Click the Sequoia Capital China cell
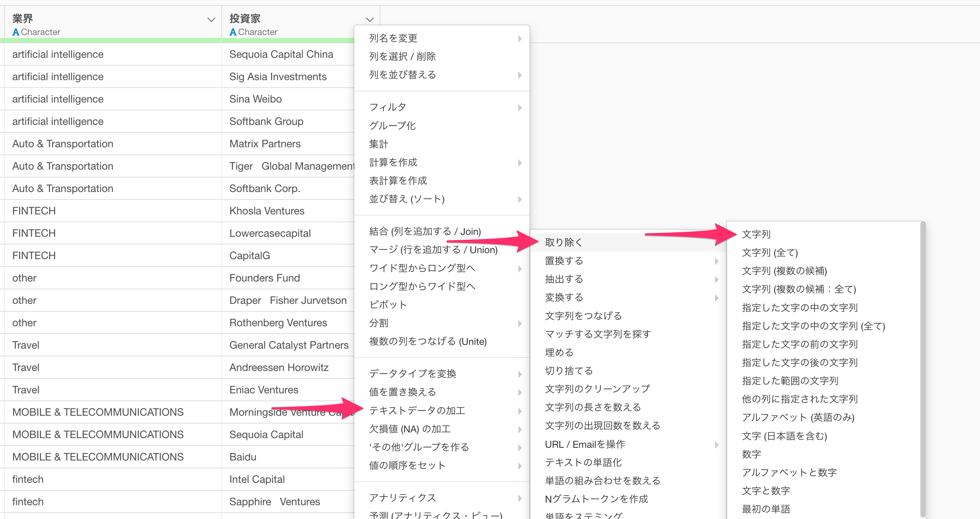Screen dimensions: 980x519 point(288,54)
